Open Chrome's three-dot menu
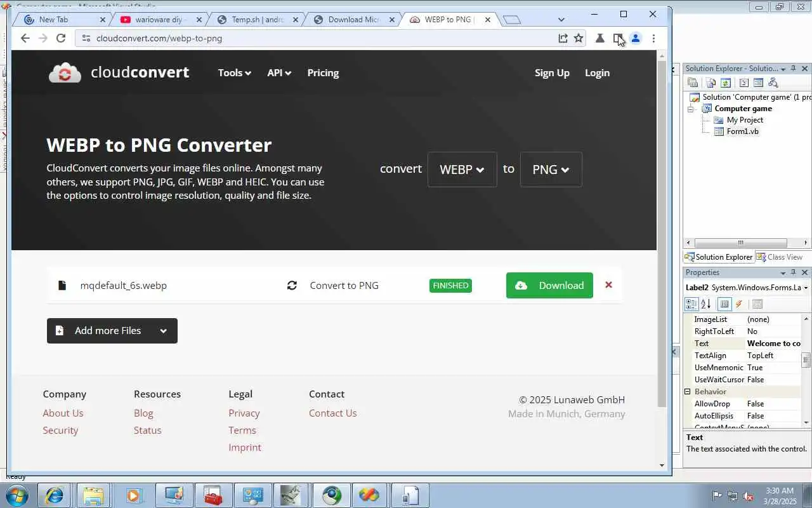 click(x=653, y=38)
